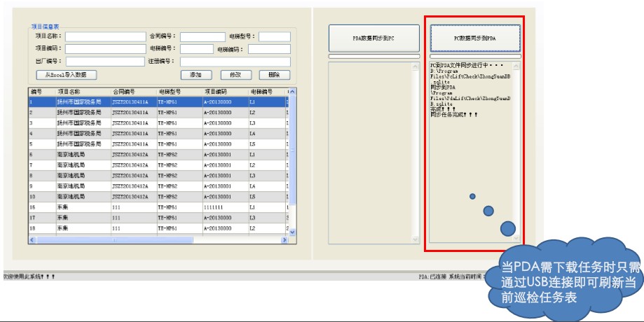Click down arrow of PDA-to-PC log scrollbar
644x322 pixels.
[x=416, y=239]
